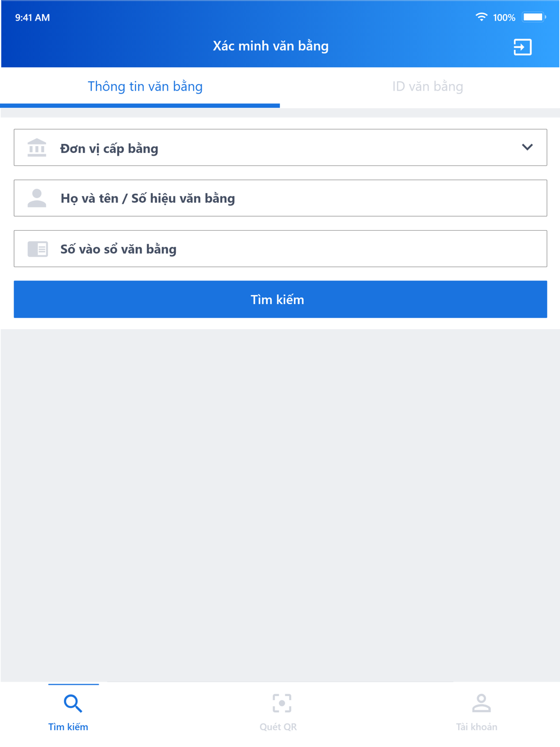Switch to the Thông tin văn bằng tab

[x=145, y=87]
